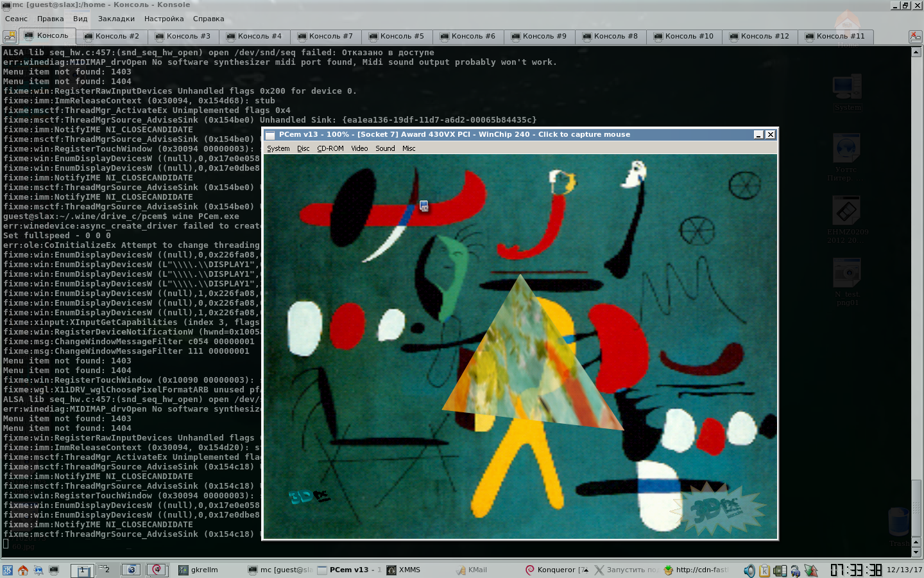Image resolution: width=924 pixels, height=578 pixels.
Task: Switch to virtual desktop 3 in the pager
Action: pos(131,570)
